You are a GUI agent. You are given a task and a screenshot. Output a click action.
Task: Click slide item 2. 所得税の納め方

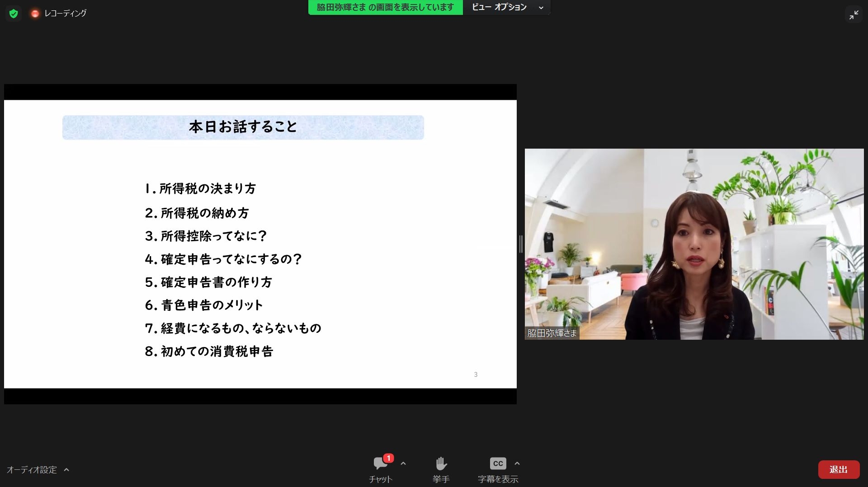197,213
